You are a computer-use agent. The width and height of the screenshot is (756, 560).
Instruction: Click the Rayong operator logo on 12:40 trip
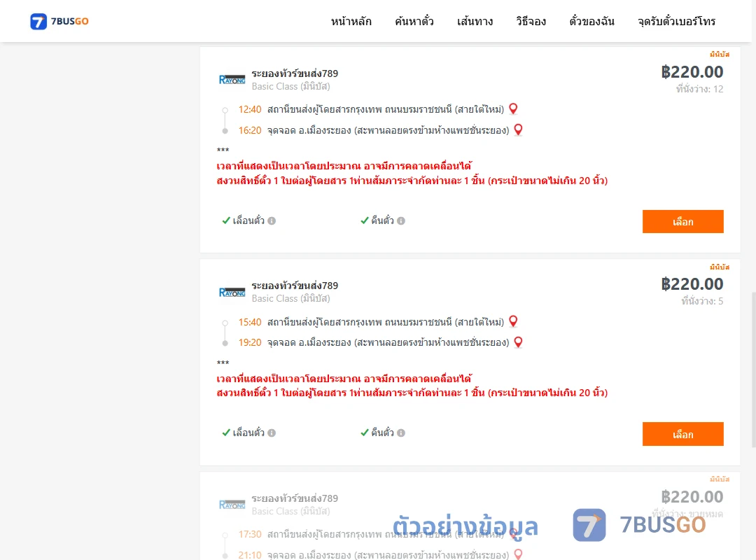click(232, 80)
